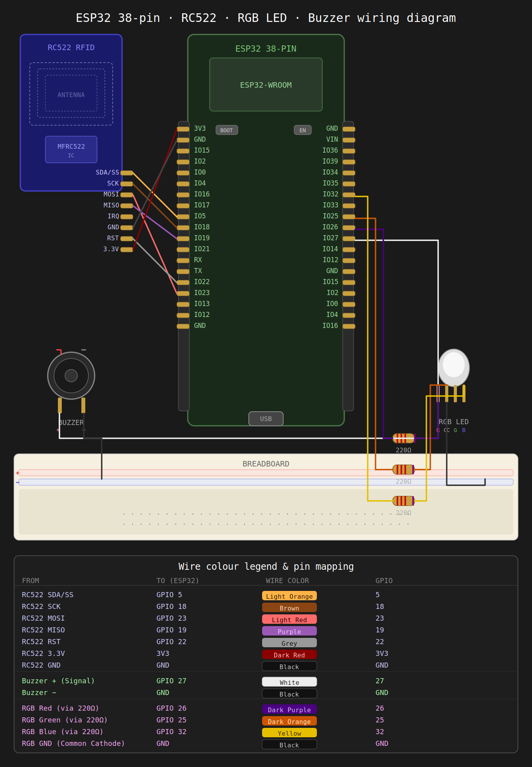Click the "ESP32 38-PIN" board title
Screen dimensions: 532x767
[x=266, y=49]
